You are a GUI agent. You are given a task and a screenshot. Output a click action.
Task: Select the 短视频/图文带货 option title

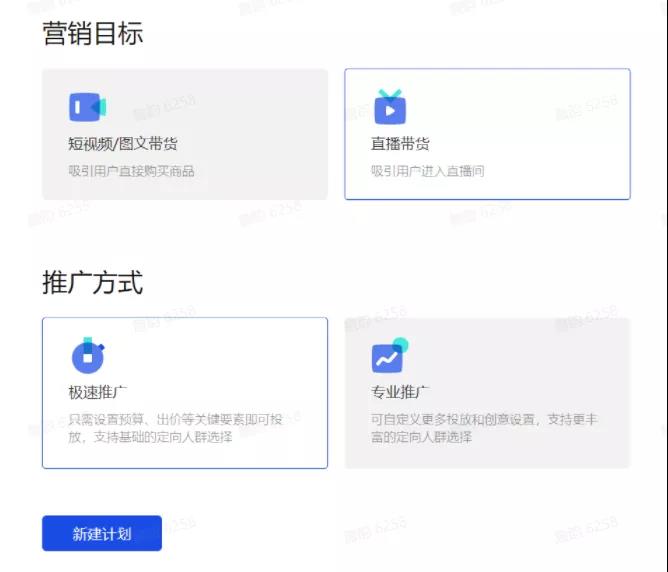point(123,144)
